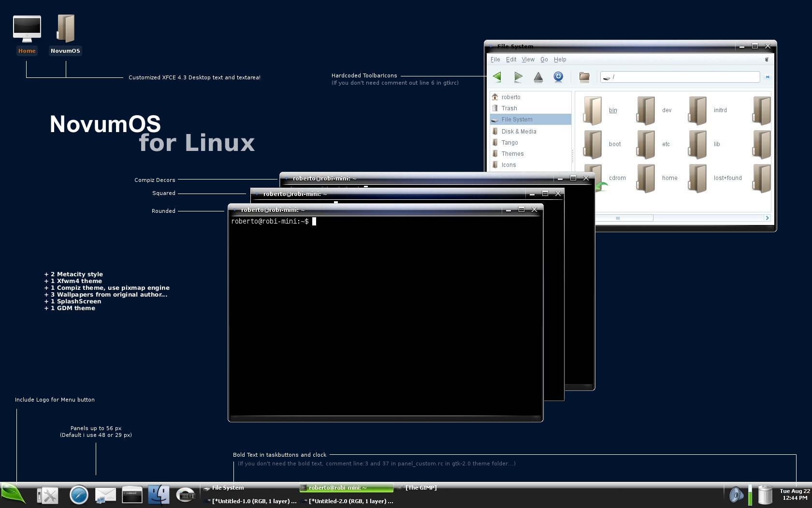Launch the settings tools panel icon
This screenshot has height=508, width=812.
tap(48, 495)
